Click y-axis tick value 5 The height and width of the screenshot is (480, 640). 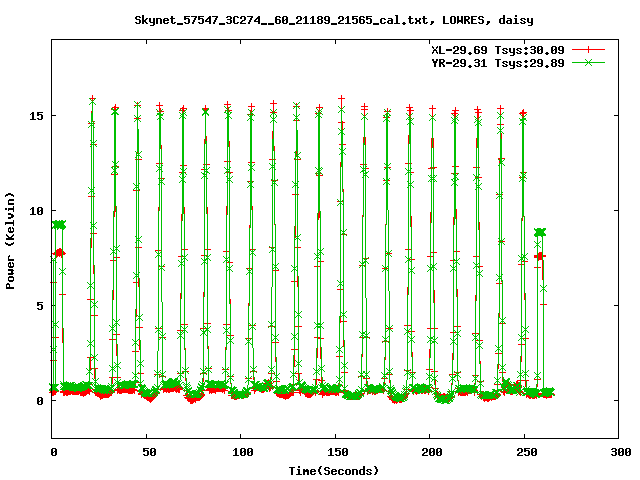[40, 306]
